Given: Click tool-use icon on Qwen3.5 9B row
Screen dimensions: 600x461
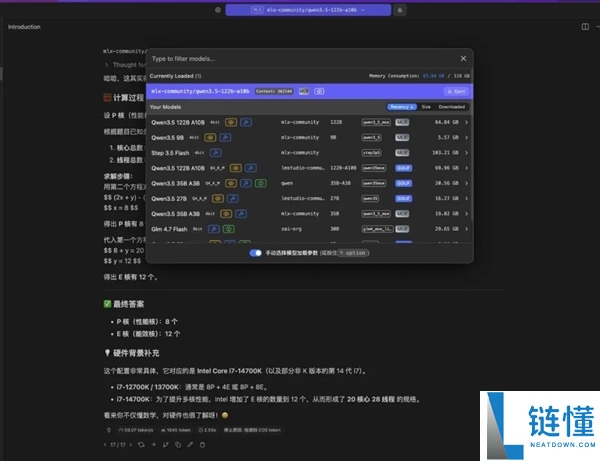Looking at the screenshot, I should coord(225,137).
